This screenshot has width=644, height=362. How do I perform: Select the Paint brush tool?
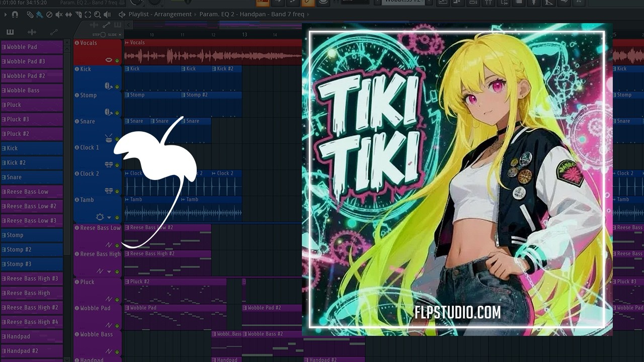(39, 15)
